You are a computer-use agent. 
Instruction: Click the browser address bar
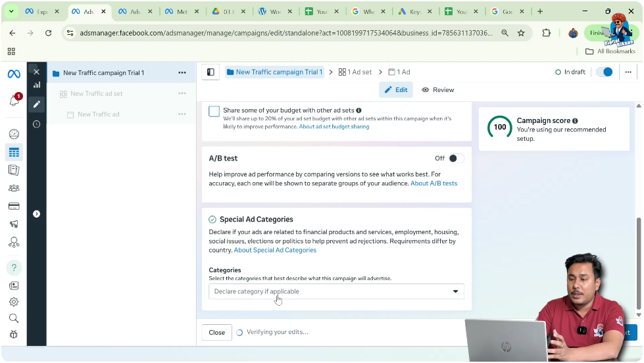coord(285,33)
